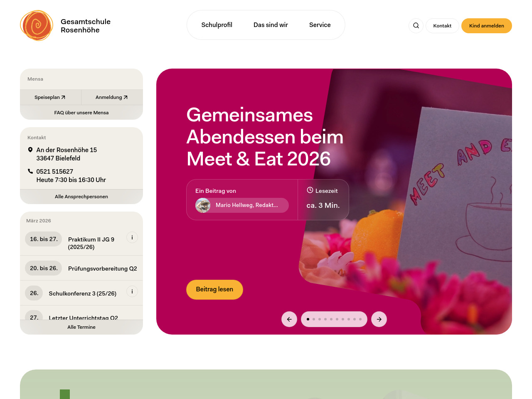View Alle Termine in calendar
The height and width of the screenshot is (399, 532).
pos(81,327)
